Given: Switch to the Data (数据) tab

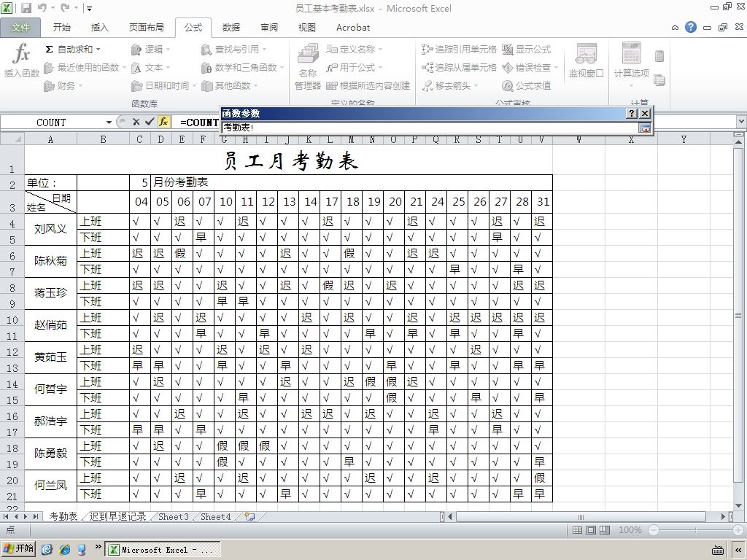Looking at the screenshot, I should [x=231, y=28].
